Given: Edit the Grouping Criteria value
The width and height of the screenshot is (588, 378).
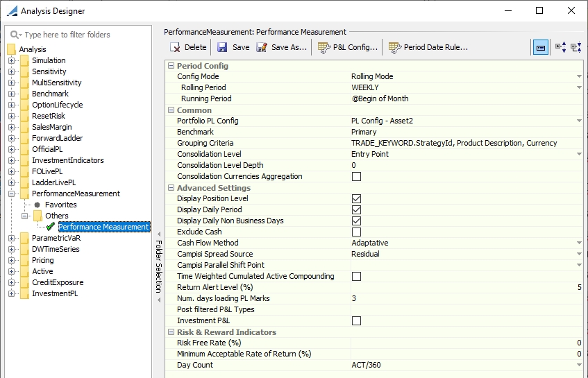Looking at the screenshot, I should coord(467,143).
